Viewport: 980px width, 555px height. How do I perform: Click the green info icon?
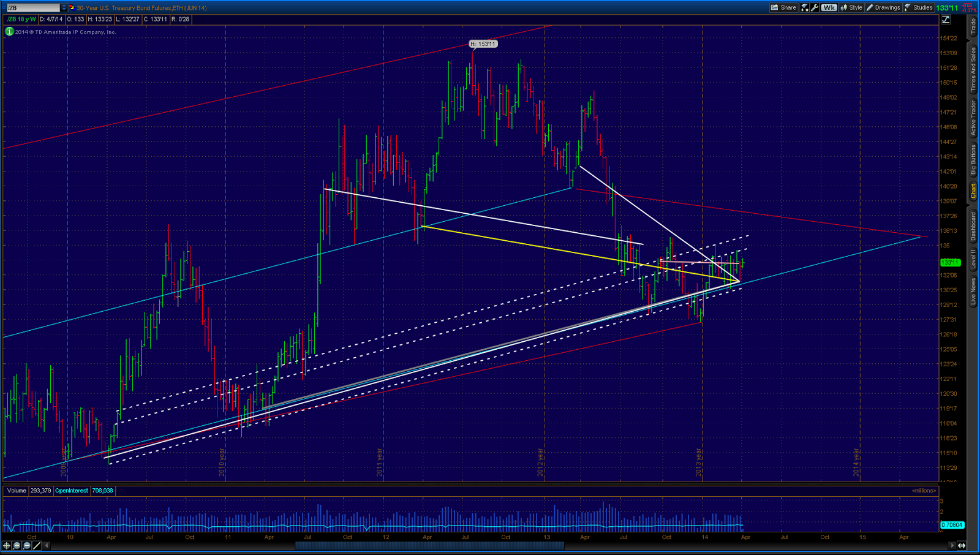tap(9, 31)
